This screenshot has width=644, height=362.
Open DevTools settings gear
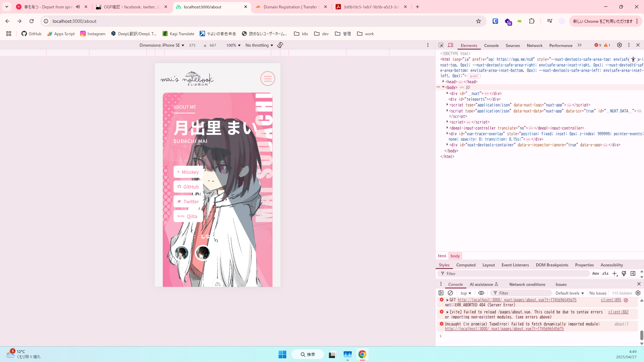(x=620, y=45)
